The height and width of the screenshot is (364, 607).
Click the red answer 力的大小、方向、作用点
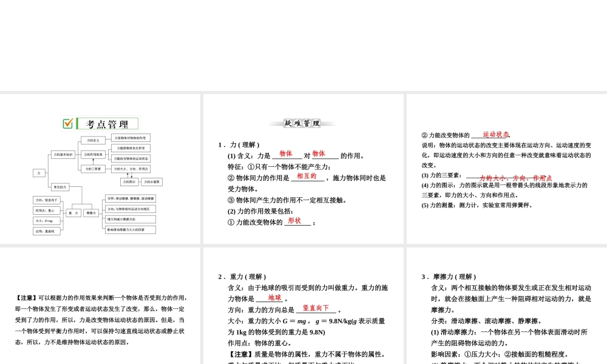515,178
